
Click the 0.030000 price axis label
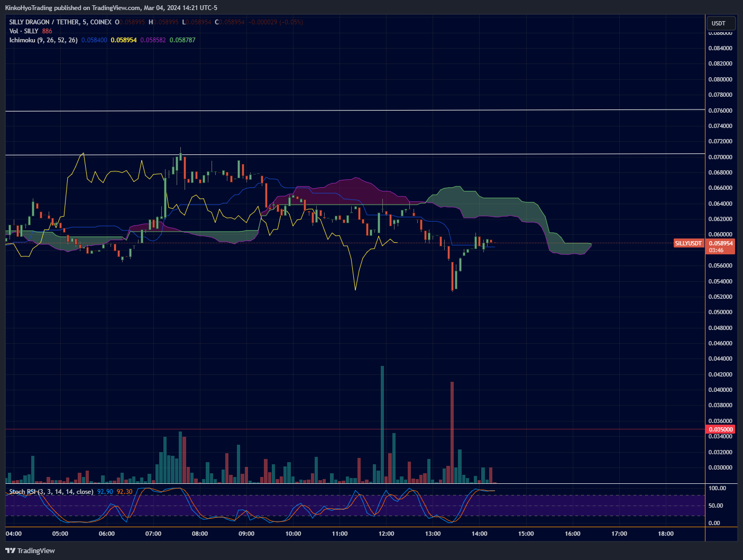[720, 467]
